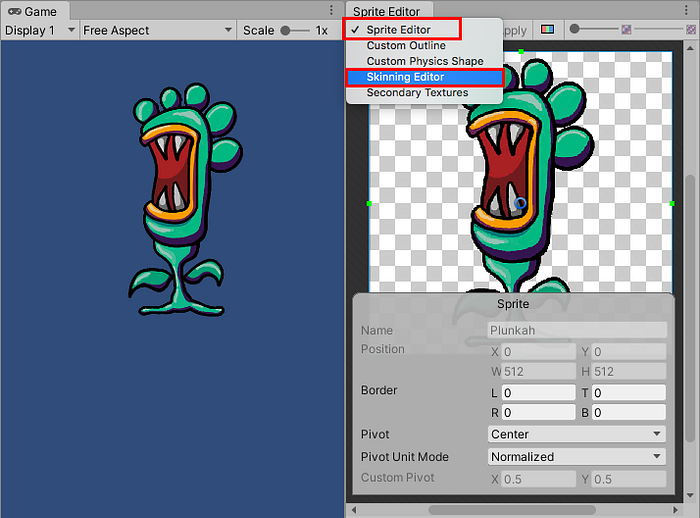Click the Custom Pivot label
This screenshot has height=518, width=700.
(x=397, y=477)
